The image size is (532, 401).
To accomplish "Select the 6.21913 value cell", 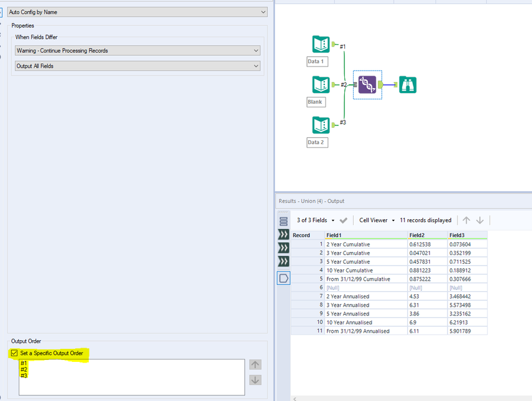I will click(467, 322).
